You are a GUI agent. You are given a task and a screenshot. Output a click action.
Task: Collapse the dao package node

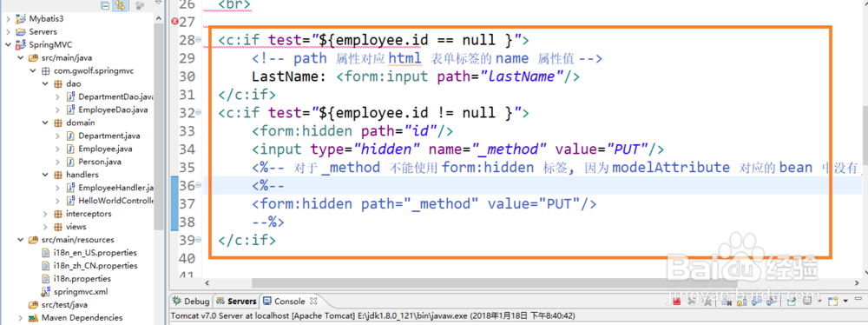pos(46,83)
